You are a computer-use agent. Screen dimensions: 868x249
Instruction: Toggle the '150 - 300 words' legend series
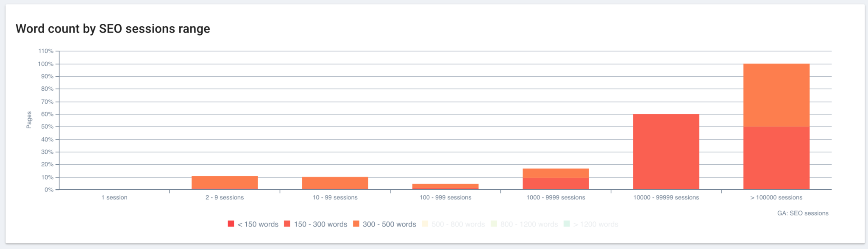[315, 224]
